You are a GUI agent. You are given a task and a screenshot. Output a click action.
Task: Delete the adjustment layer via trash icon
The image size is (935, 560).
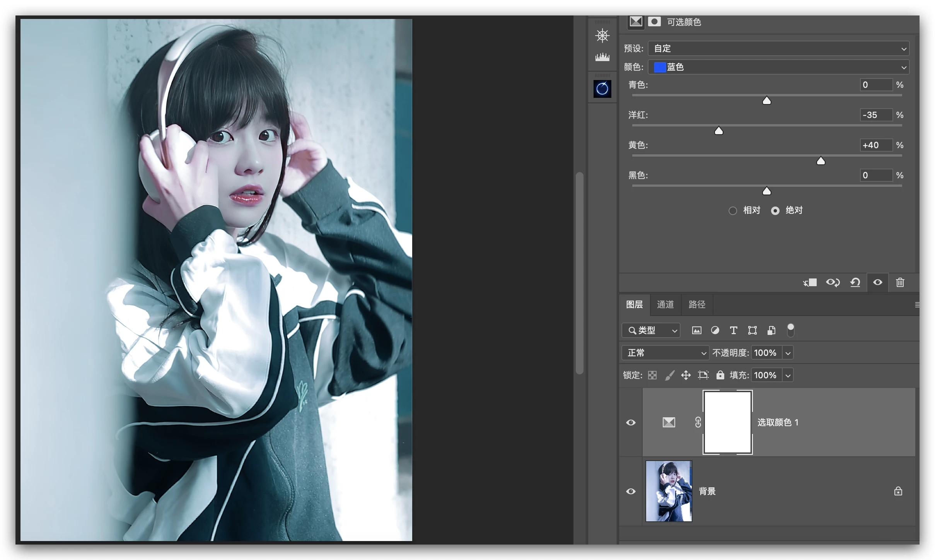coord(900,283)
